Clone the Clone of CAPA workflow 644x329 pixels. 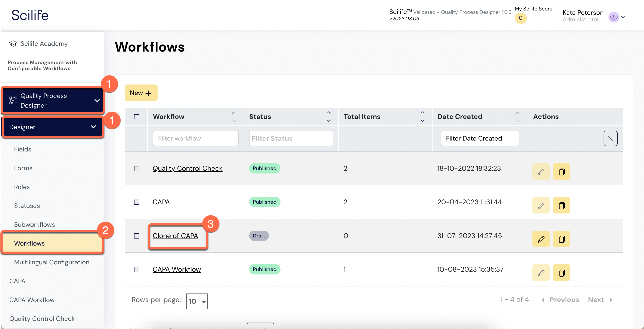point(561,239)
